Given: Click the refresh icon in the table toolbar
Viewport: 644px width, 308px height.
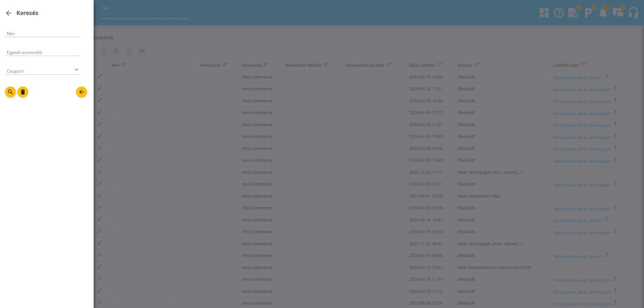Looking at the screenshot, I should click(103, 51).
